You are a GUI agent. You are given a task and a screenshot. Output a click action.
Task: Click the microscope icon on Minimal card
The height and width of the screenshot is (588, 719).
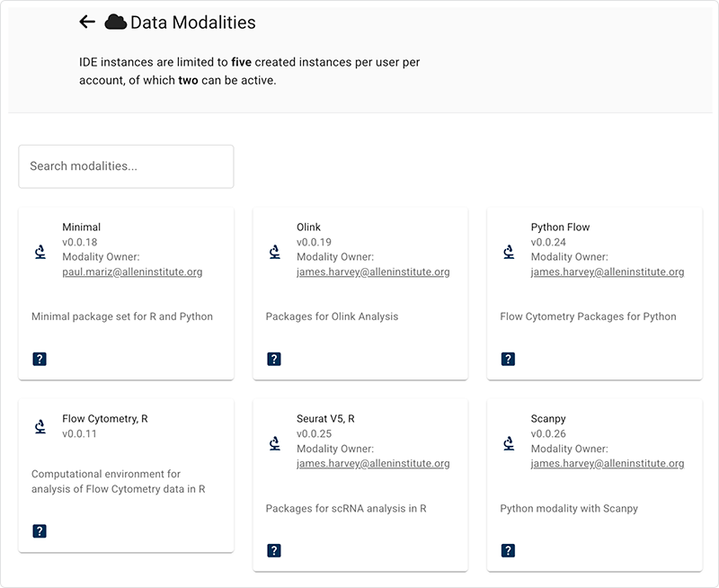[x=40, y=252]
